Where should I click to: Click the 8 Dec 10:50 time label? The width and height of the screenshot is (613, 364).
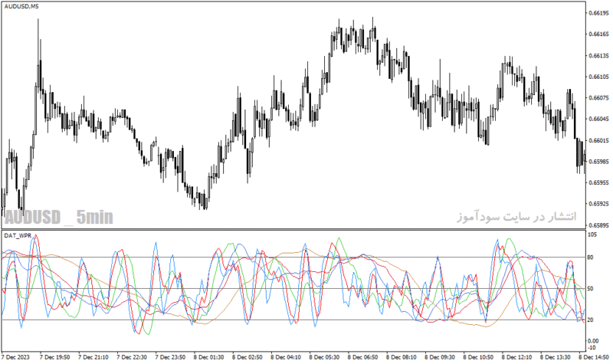[x=478, y=357]
